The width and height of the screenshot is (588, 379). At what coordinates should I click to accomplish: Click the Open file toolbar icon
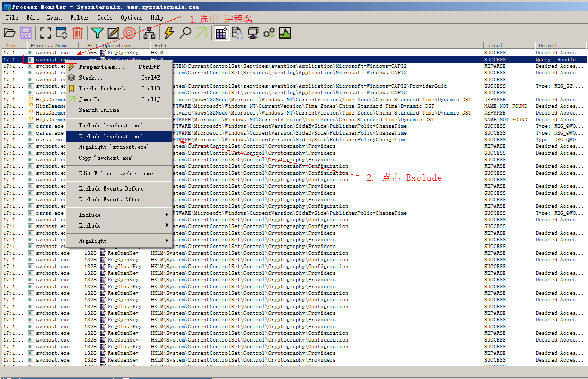pyautogui.click(x=10, y=33)
